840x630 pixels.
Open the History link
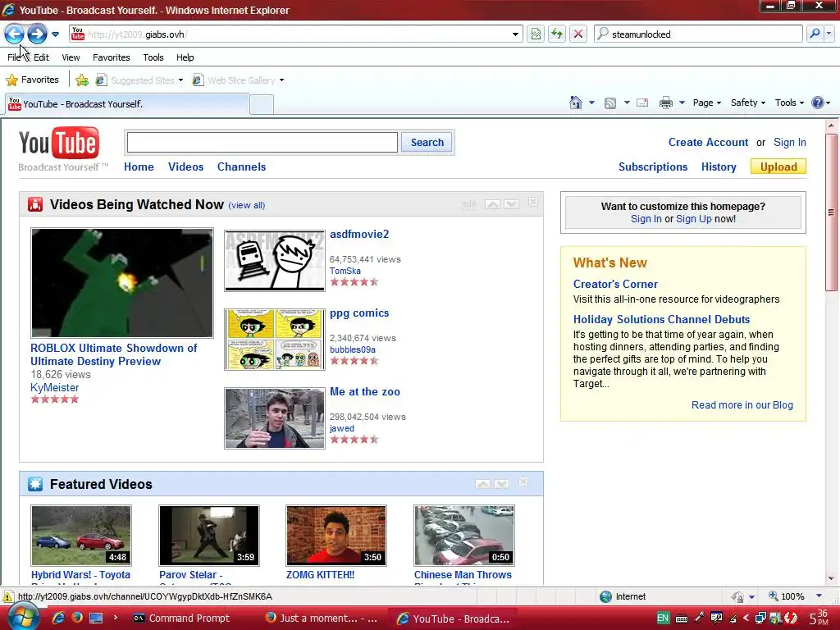click(x=719, y=167)
